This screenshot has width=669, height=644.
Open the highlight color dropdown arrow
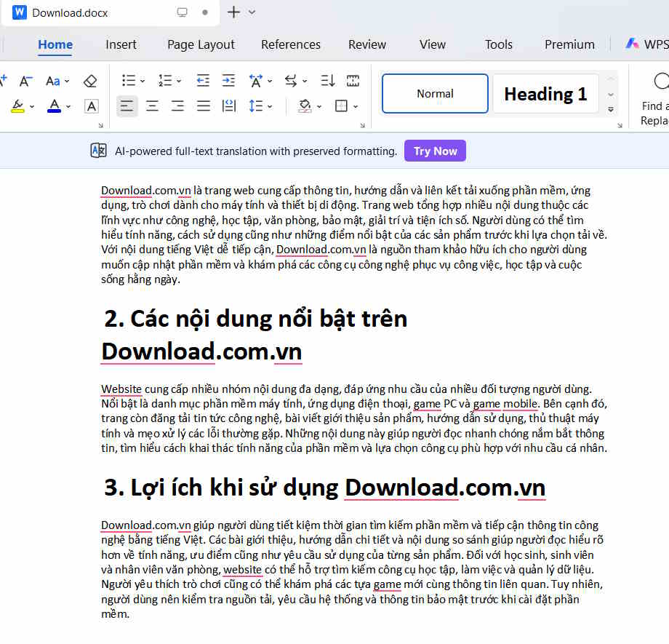32,106
